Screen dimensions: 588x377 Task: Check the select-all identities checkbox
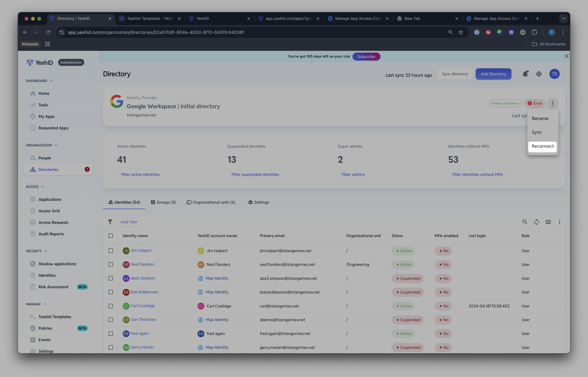111,236
